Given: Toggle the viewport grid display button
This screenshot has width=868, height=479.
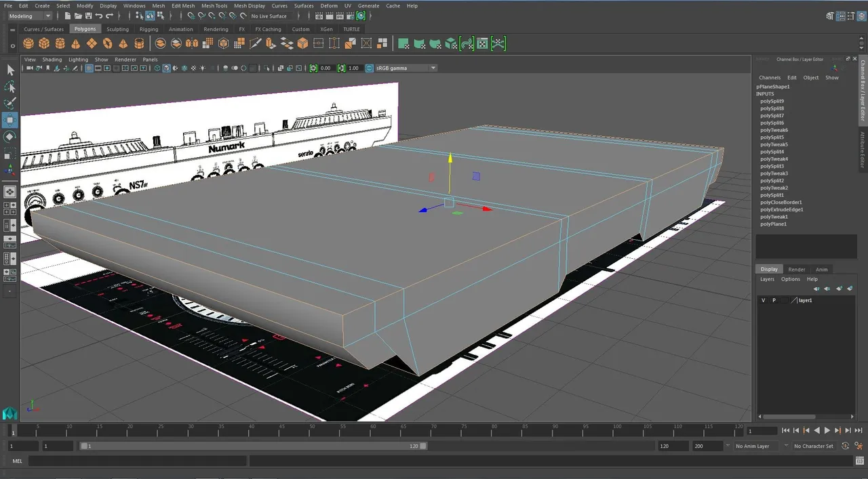Looking at the screenshot, I should tap(89, 68).
